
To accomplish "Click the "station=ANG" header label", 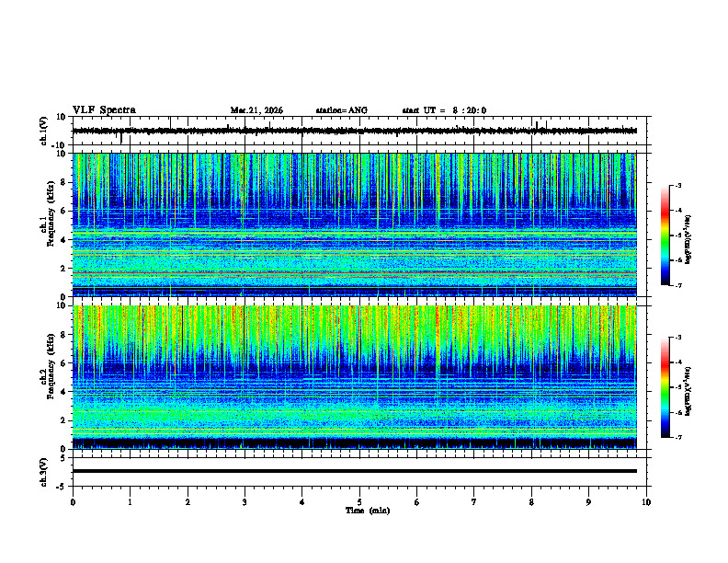I will tap(341, 110).
